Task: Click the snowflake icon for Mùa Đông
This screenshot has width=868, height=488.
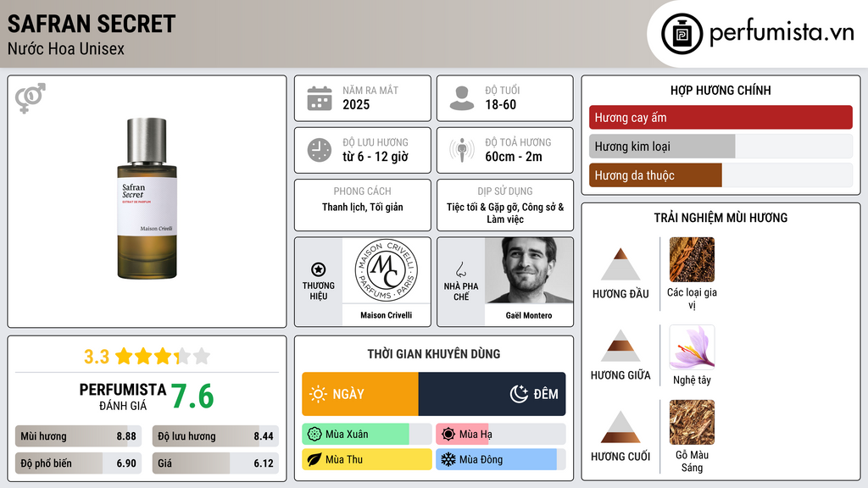Action: tap(448, 459)
